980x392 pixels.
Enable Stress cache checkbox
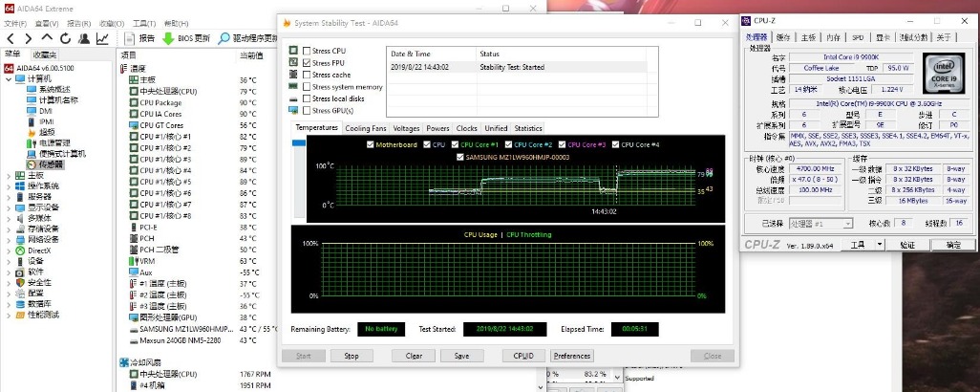pos(307,75)
